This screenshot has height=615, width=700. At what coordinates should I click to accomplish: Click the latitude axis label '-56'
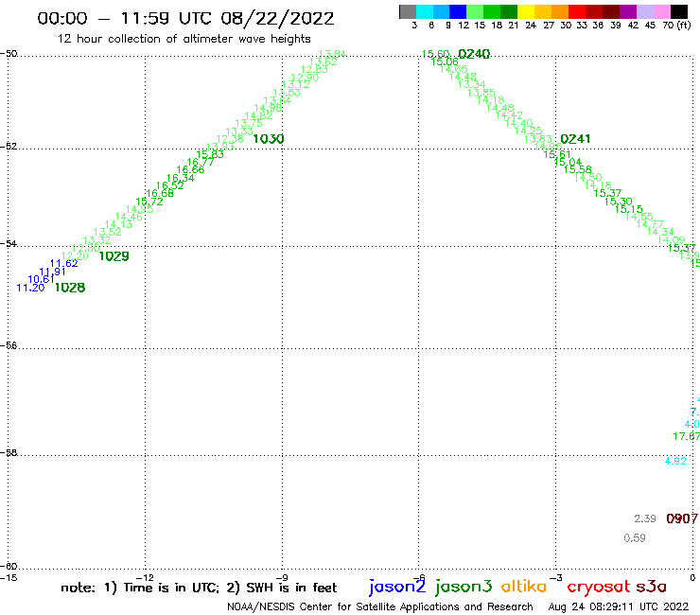[x=9, y=345]
